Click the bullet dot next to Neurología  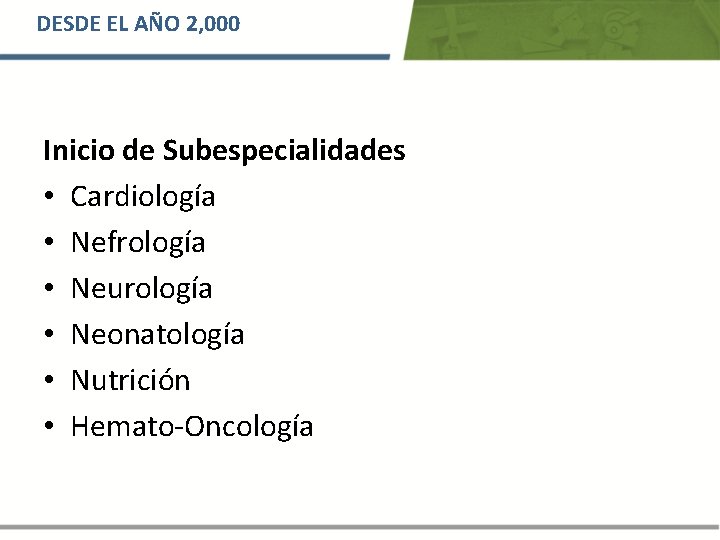(x=49, y=288)
